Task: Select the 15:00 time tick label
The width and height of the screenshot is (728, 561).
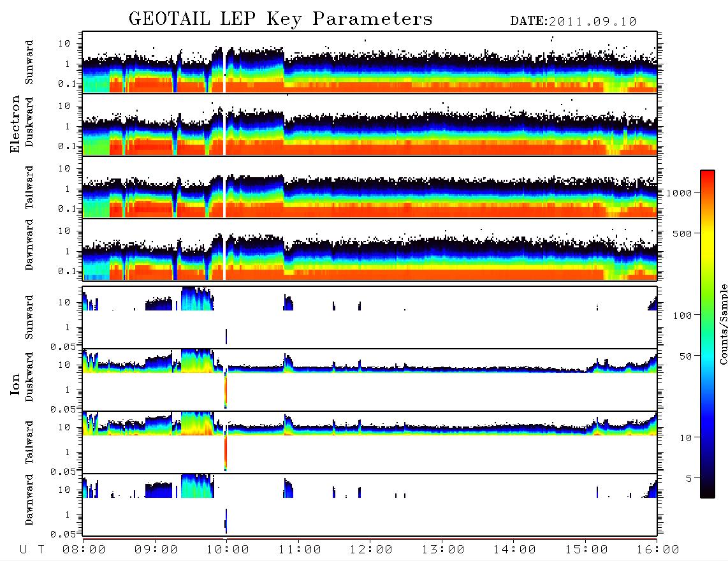Action: click(586, 550)
